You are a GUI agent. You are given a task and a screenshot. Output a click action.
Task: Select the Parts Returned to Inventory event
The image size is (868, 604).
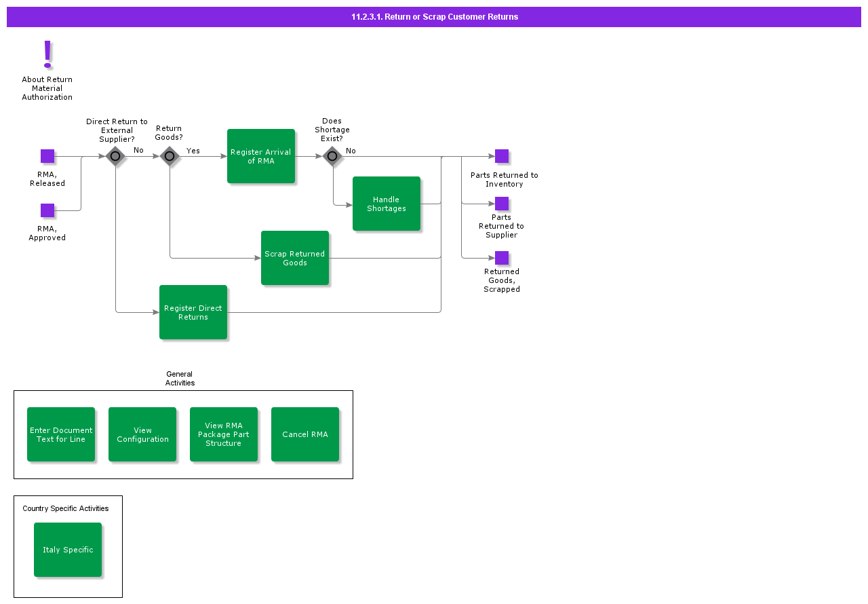tap(502, 156)
